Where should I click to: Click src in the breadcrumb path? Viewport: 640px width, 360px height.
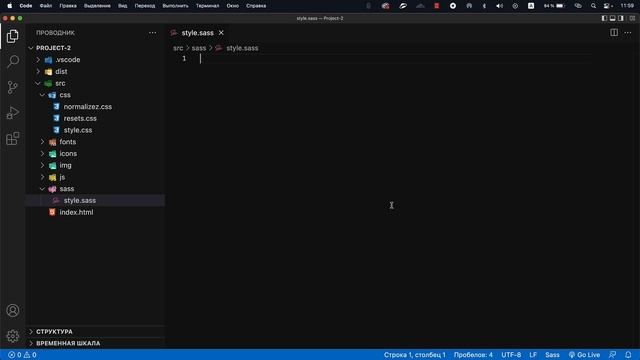coord(178,48)
